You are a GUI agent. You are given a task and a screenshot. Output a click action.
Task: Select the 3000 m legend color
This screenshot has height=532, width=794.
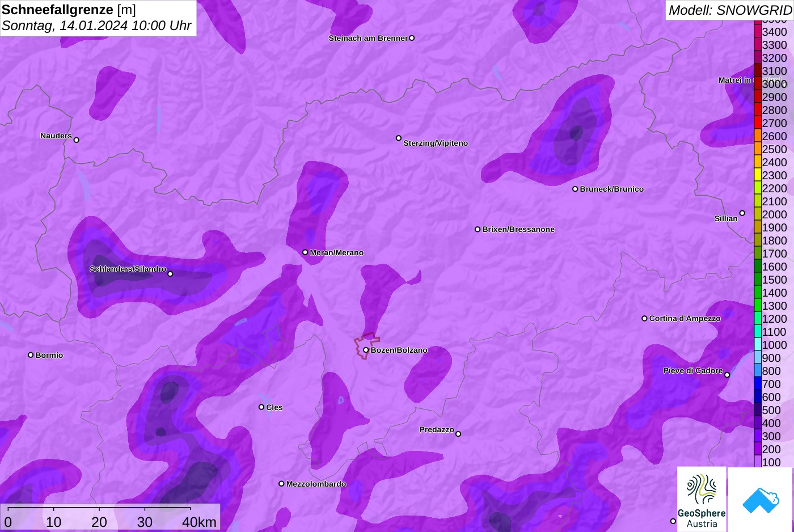point(757,84)
